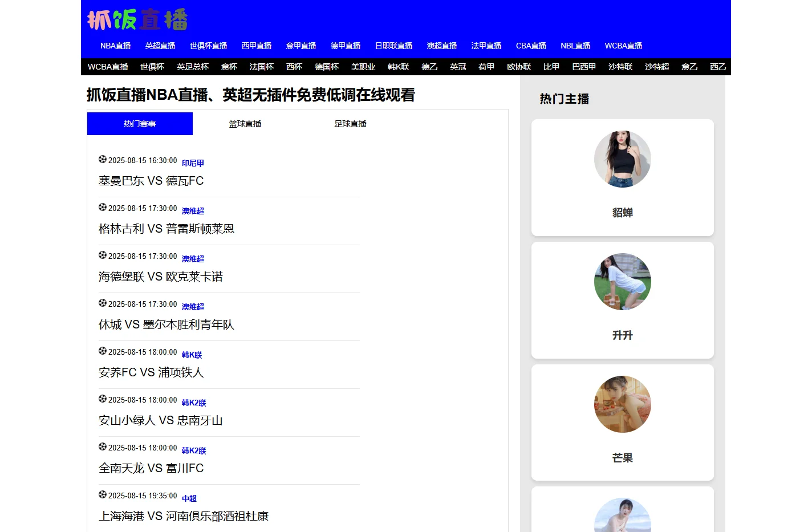This screenshot has height=532, width=812.
Task: Open 英冠 in black sub-navigation
Action: (x=458, y=67)
